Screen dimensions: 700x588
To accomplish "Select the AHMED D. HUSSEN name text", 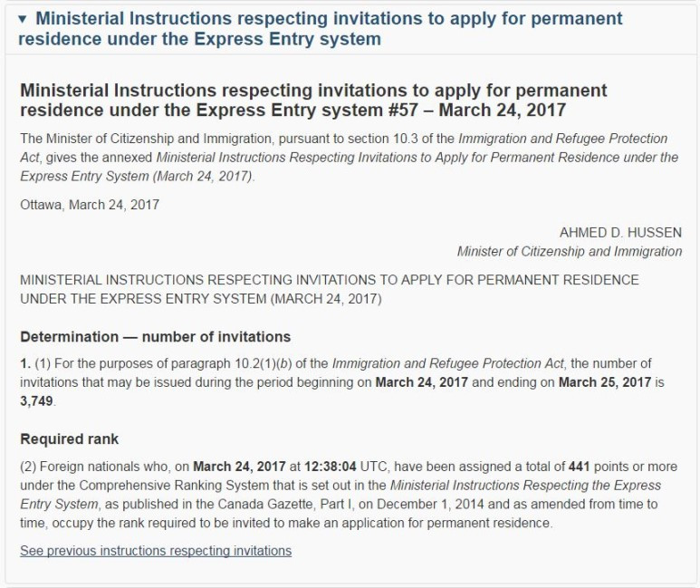I will 620,232.
